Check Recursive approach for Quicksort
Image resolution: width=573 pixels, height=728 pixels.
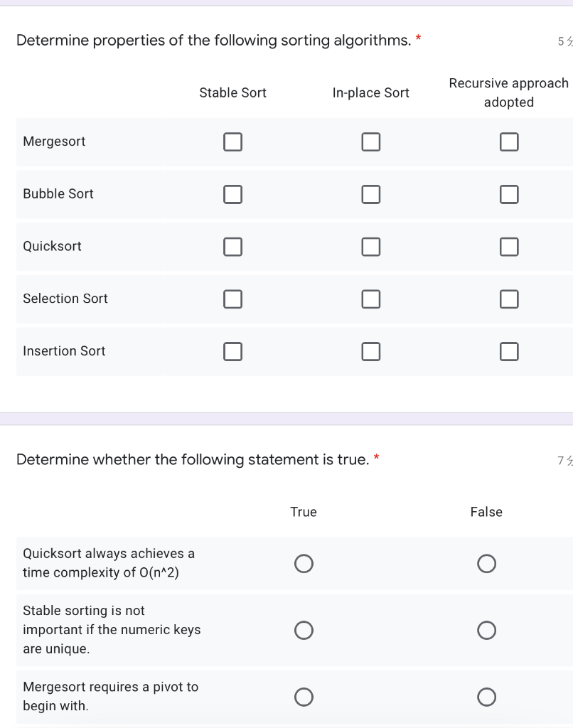(508, 247)
